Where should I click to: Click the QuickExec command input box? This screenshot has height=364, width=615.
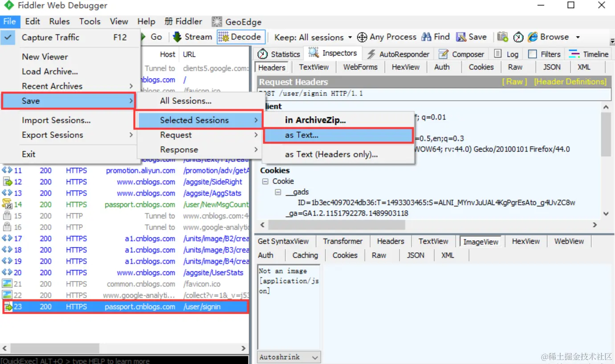pos(124,360)
